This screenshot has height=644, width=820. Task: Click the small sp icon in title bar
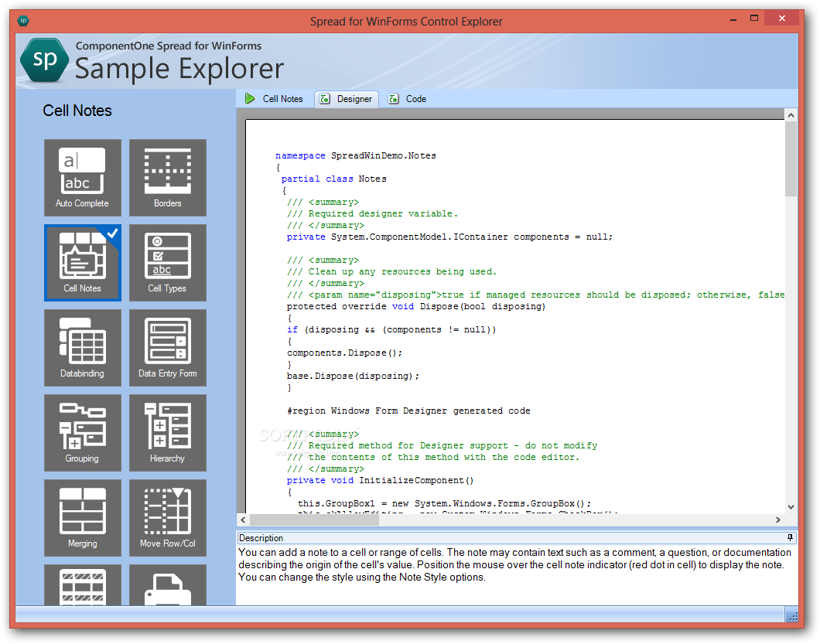click(x=23, y=21)
